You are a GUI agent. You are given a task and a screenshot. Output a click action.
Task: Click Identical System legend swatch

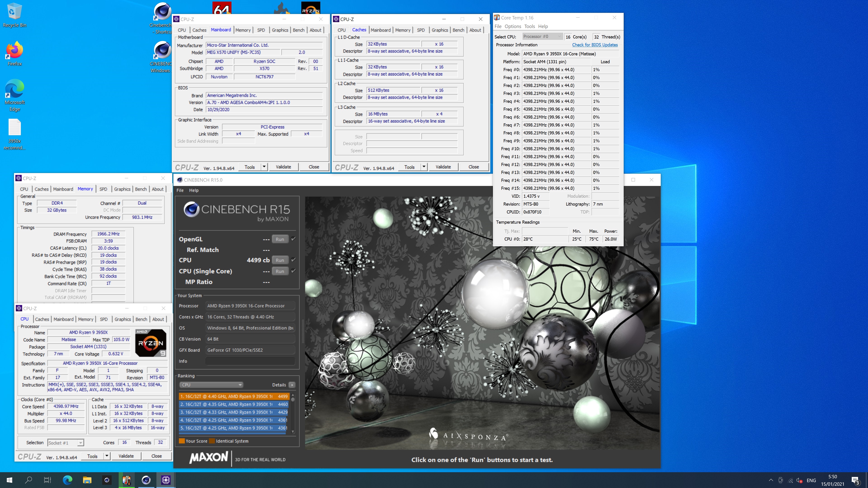tap(212, 441)
